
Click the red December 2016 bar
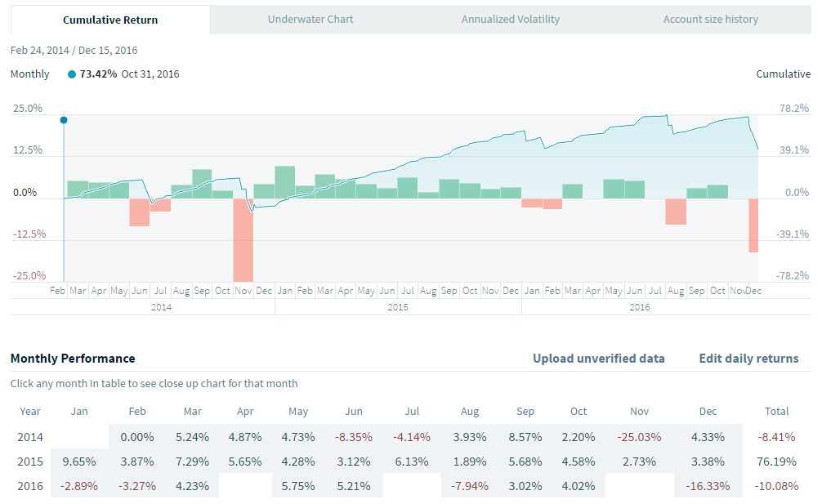pos(753,225)
